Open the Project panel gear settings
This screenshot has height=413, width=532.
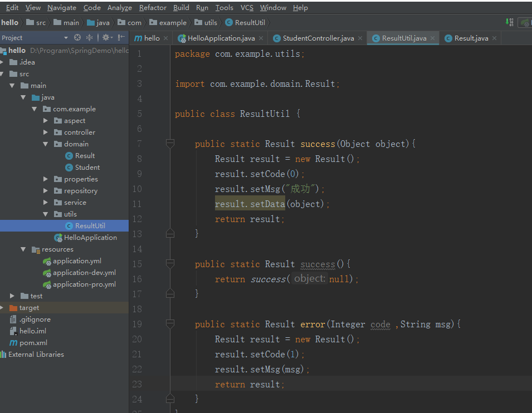pos(106,38)
